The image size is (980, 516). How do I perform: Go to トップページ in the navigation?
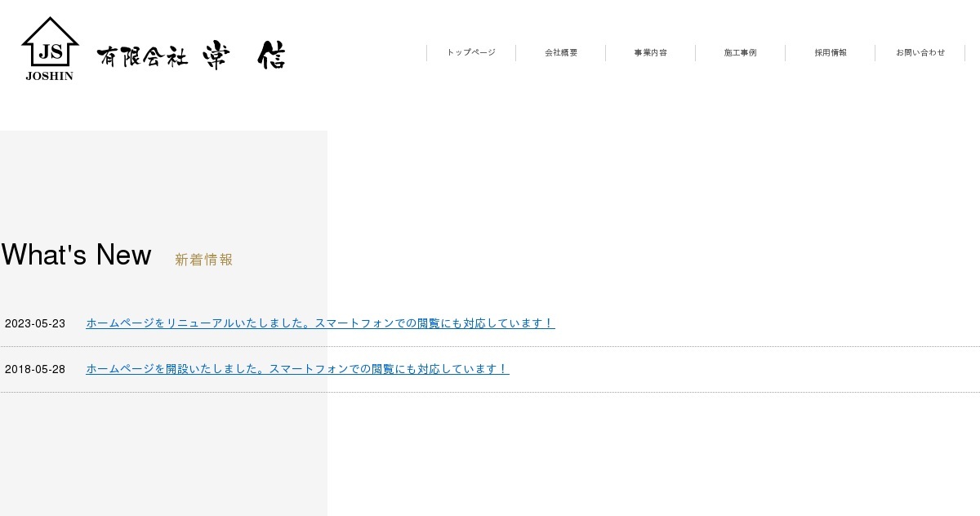point(471,52)
